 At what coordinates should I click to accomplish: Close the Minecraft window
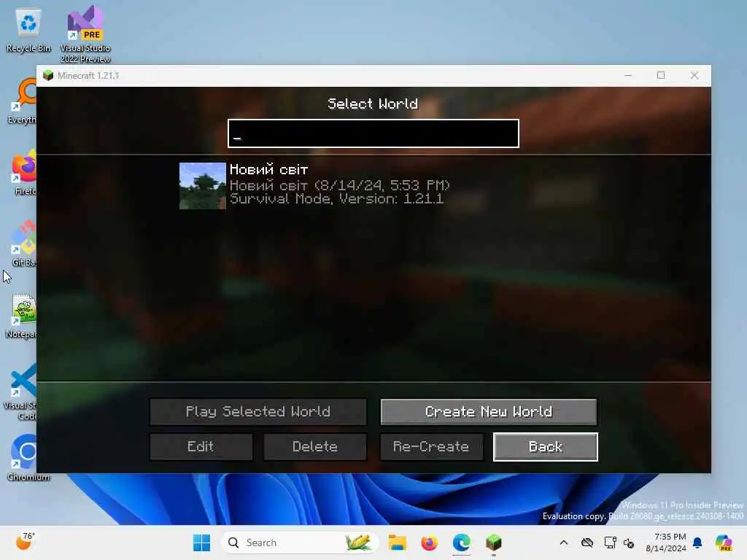pyautogui.click(x=694, y=75)
